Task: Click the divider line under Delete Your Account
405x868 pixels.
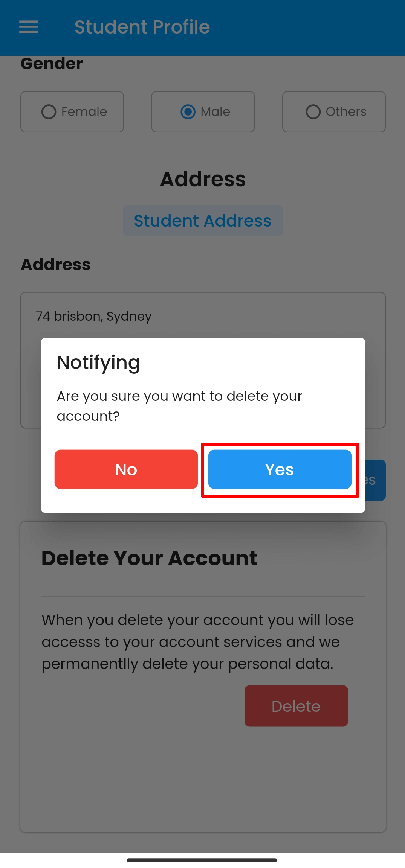Action: tap(203, 597)
